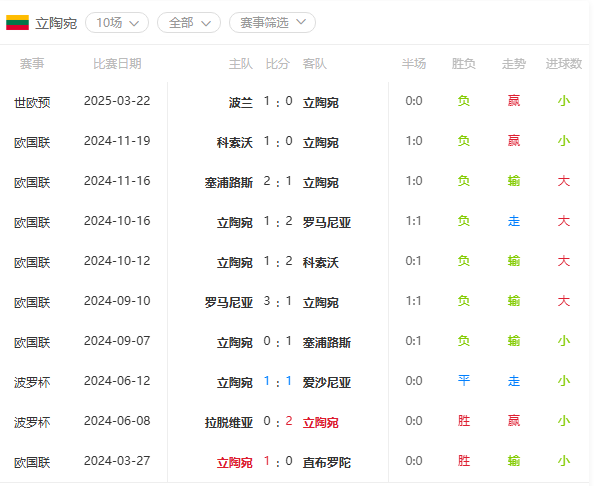Select the 进球数 column header
Screen dimensions: 594x486
click(x=564, y=64)
